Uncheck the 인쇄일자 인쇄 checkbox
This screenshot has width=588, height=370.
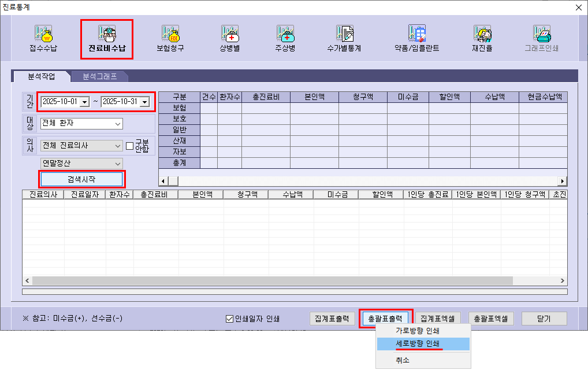click(x=229, y=319)
